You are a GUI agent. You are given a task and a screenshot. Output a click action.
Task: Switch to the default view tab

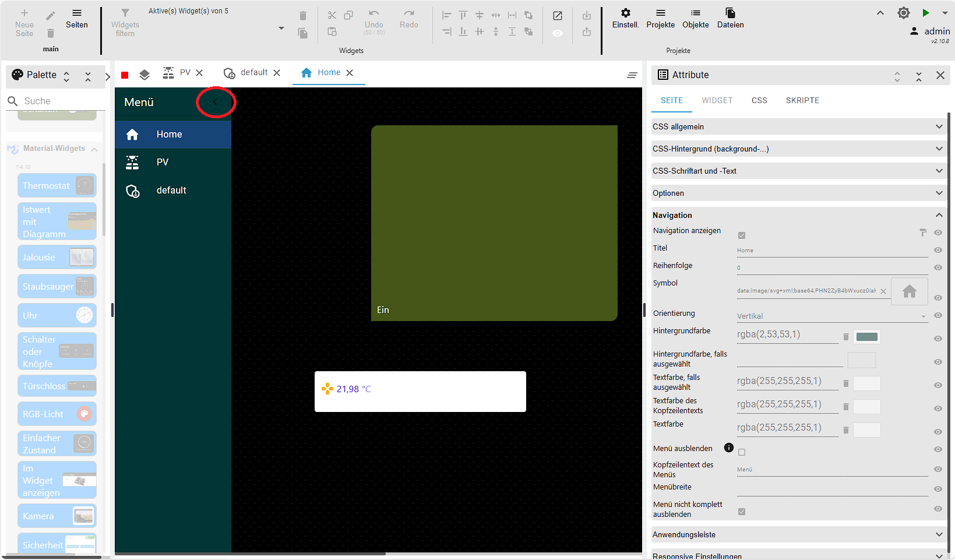coord(254,72)
